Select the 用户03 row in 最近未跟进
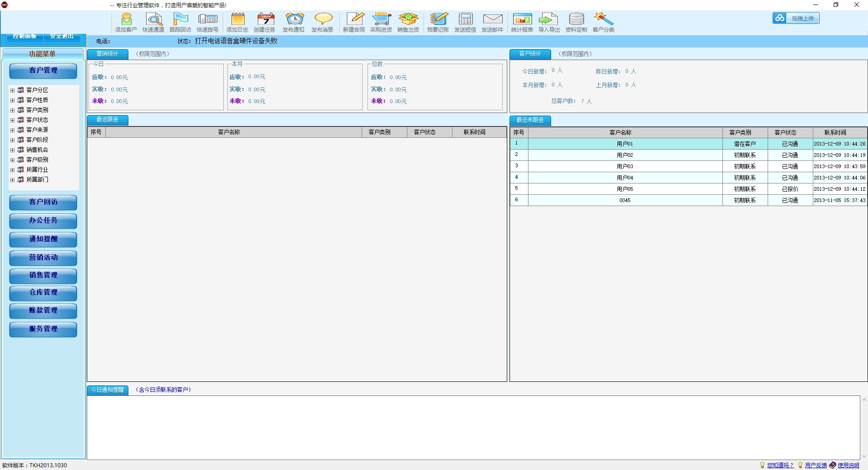 [x=625, y=166]
